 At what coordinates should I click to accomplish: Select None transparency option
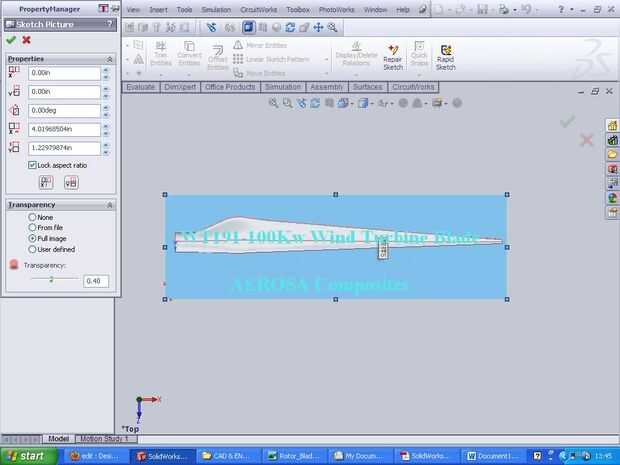pos(32,217)
